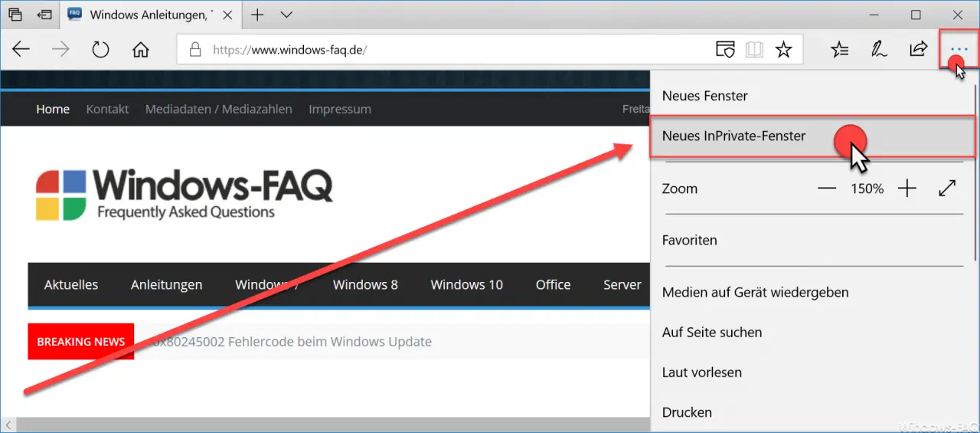Open the Settings and more three-dots menu
This screenshot has width=980, height=433.
tap(959, 50)
